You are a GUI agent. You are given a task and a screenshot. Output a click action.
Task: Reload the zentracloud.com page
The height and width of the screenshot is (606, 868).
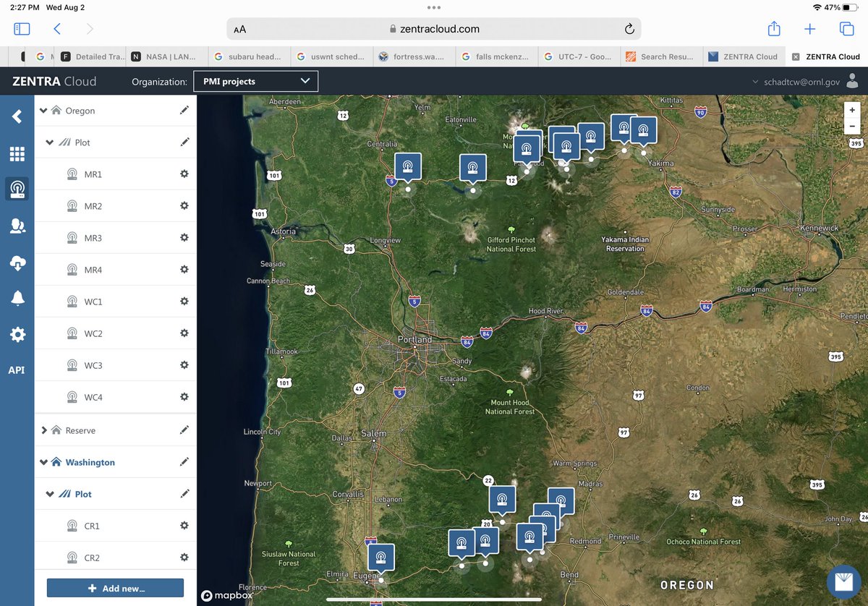pyautogui.click(x=629, y=29)
